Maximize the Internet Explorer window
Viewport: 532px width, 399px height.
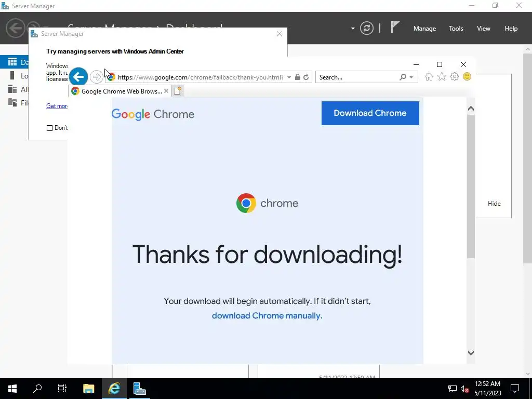[x=440, y=64]
